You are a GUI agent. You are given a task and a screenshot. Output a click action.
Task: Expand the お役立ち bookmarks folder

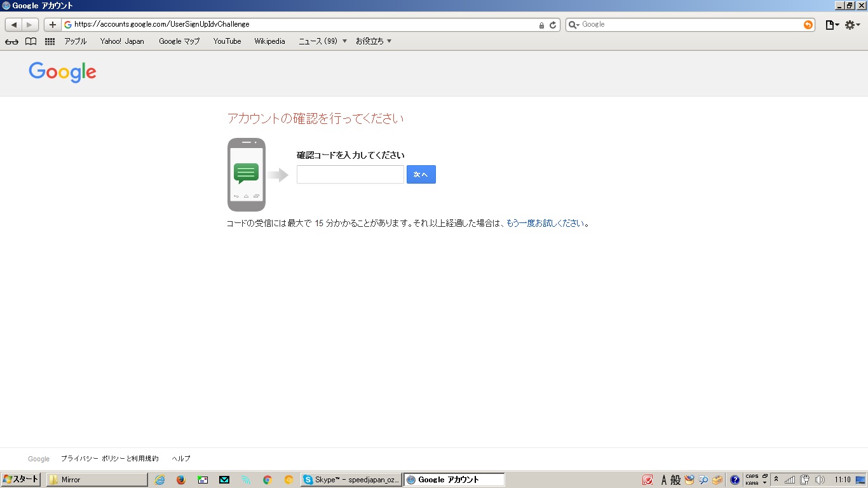click(x=374, y=41)
